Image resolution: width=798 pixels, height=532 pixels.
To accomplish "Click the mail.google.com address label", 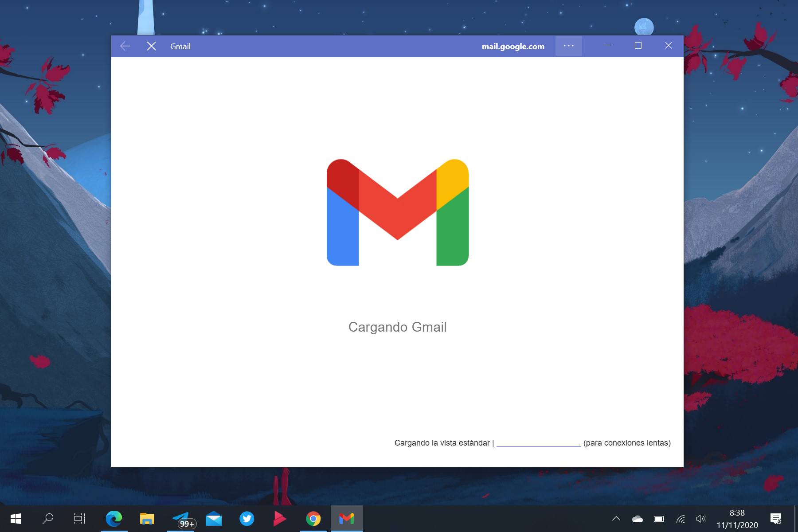I will coord(513,47).
